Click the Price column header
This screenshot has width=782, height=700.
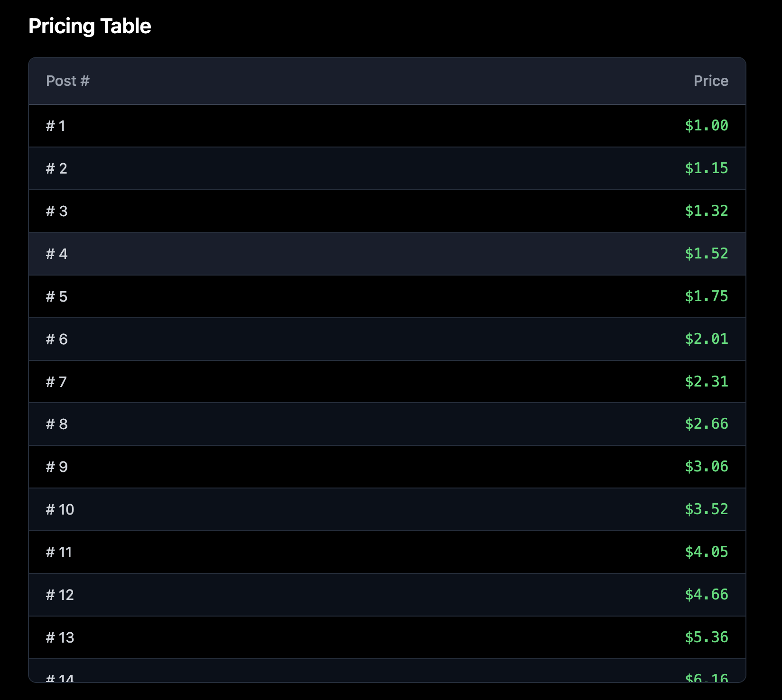711,81
